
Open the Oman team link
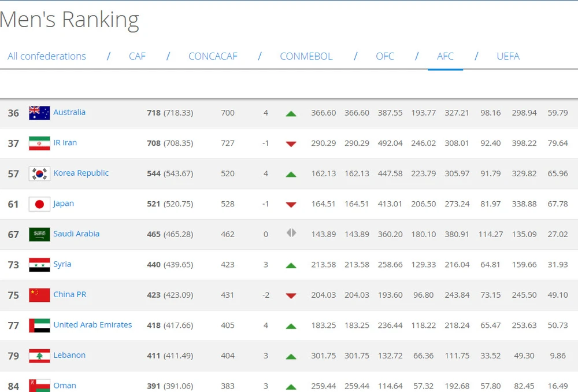65,386
